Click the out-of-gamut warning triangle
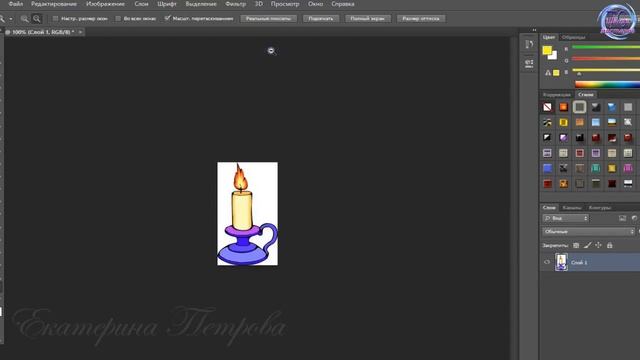The width and height of the screenshot is (640, 360). tap(548, 73)
